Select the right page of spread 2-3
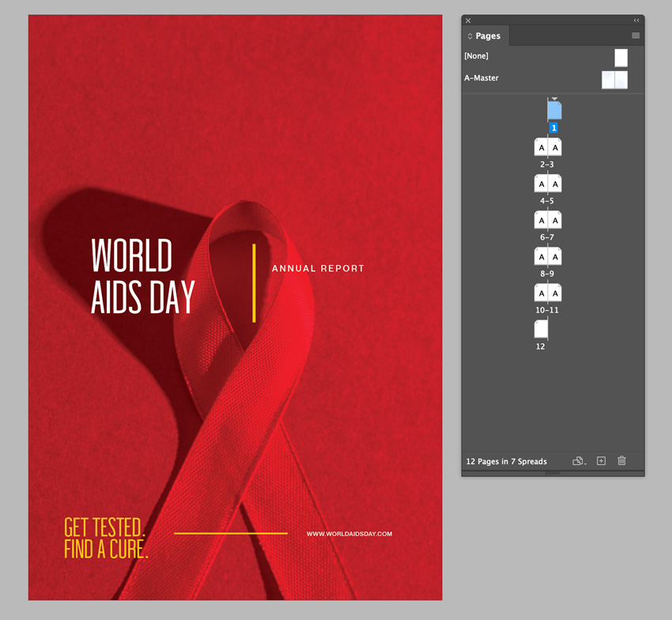Viewport: 672px width, 620px height. pyautogui.click(x=554, y=147)
